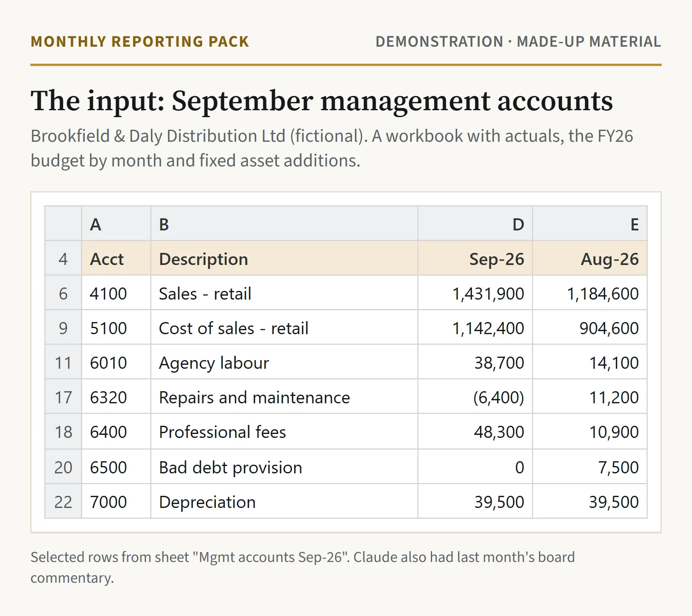This screenshot has height=616, width=692.
Task: Select the 10,900 value
Action: click(589, 431)
